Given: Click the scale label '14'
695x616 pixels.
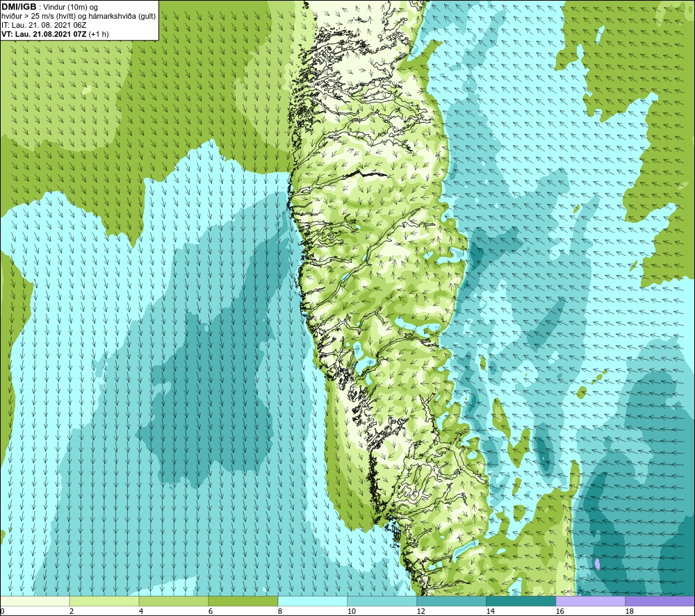Looking at the screenshot, I should [490, 612].
